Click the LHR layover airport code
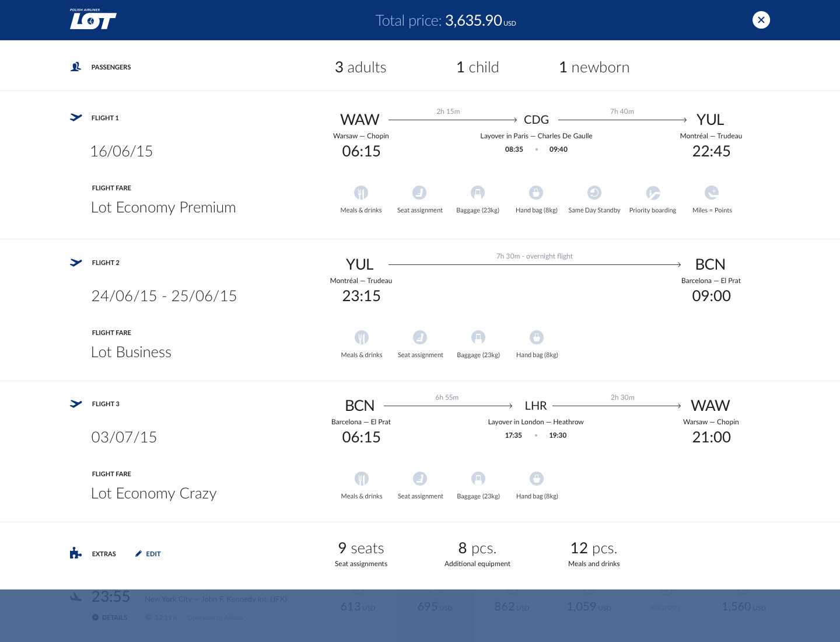Viewport: 840px width, 642px height. [x=535, y=406]
